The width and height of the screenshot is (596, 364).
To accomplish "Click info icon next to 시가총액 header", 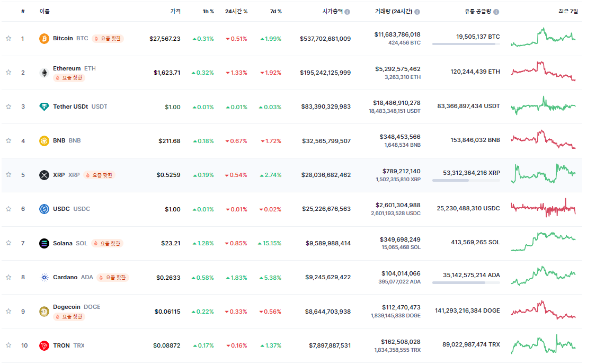I will pos(347,12).
